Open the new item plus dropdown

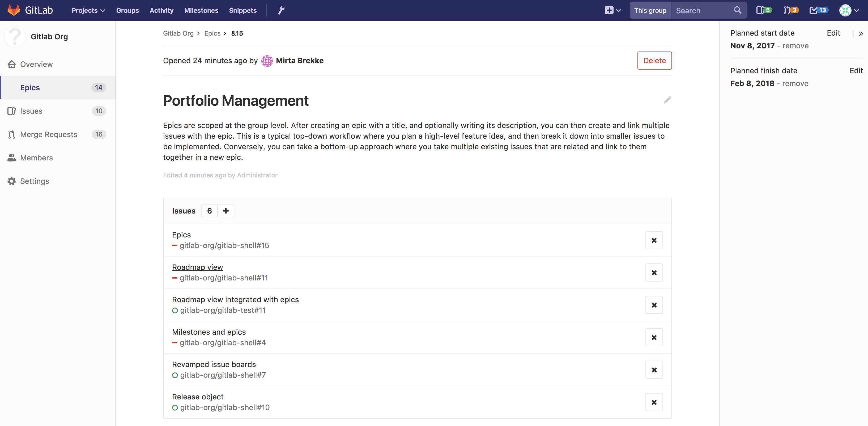tap(612, 10)
